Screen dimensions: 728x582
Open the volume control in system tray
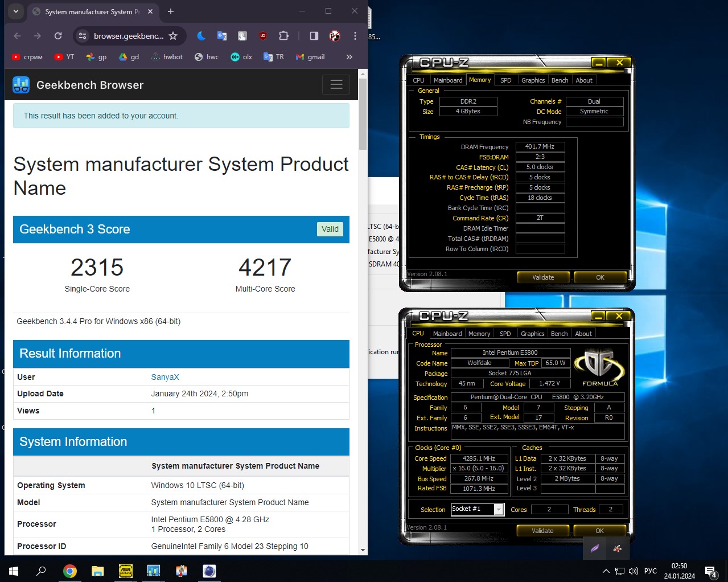click(634, 571)
